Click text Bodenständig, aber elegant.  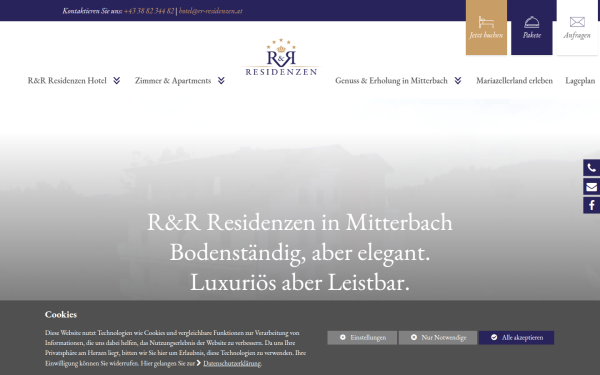pos(300,253)
